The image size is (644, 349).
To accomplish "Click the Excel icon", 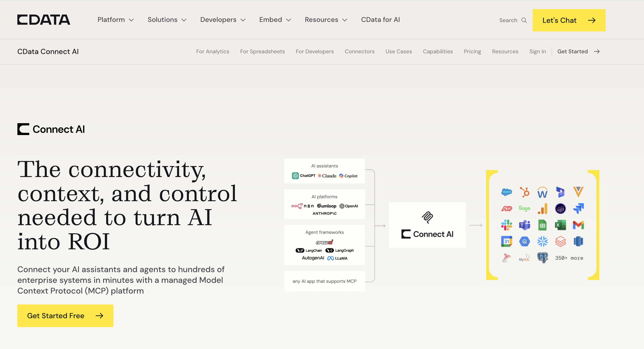I will [560, 225].
